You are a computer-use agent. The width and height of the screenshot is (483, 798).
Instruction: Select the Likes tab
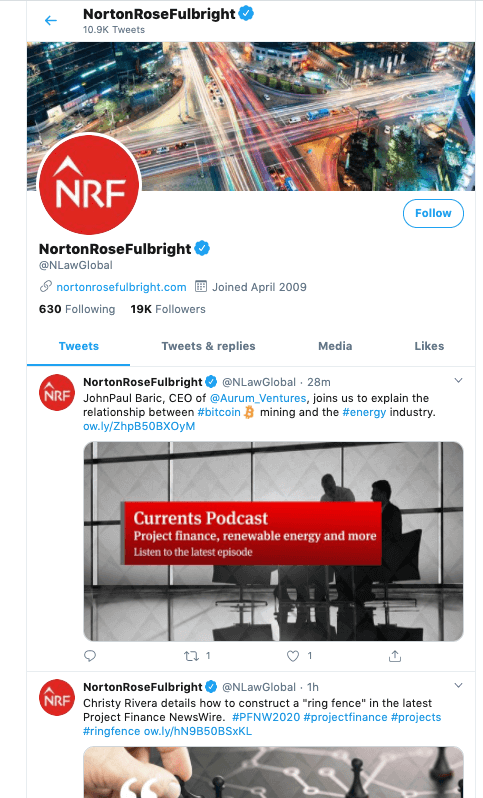(429, 346)
